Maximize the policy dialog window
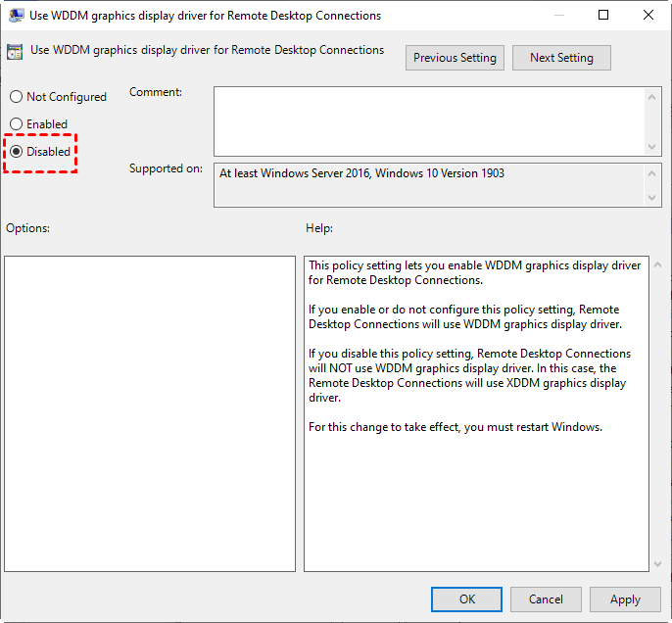The width and height of the screenshot is (672, 623). (603, 15)
